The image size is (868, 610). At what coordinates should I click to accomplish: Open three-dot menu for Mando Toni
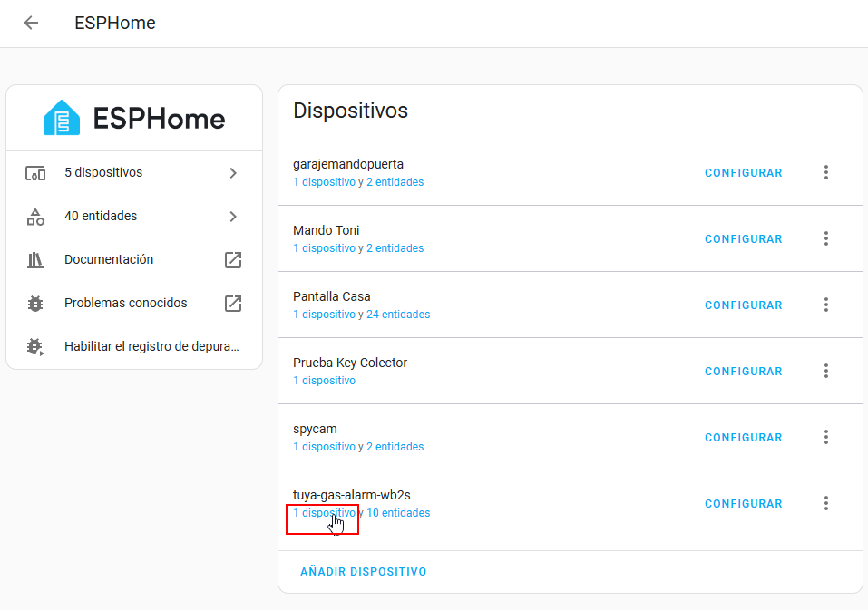pos(825,238)
